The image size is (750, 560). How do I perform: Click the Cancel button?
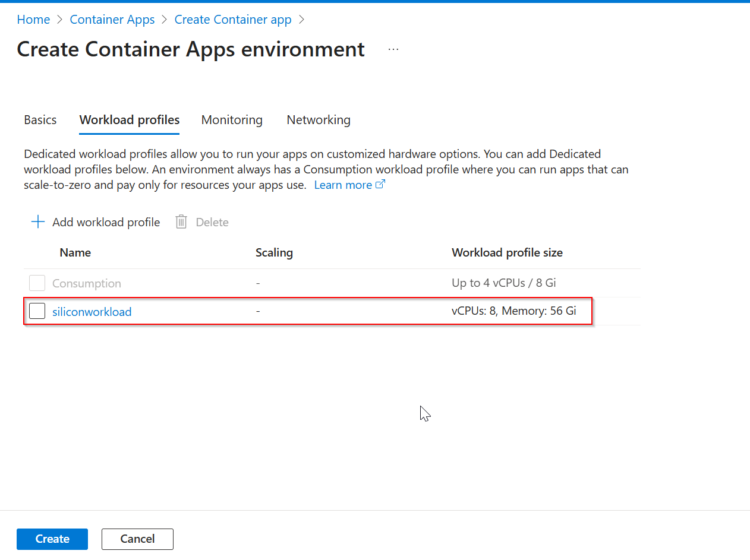(x=137, y=539)
